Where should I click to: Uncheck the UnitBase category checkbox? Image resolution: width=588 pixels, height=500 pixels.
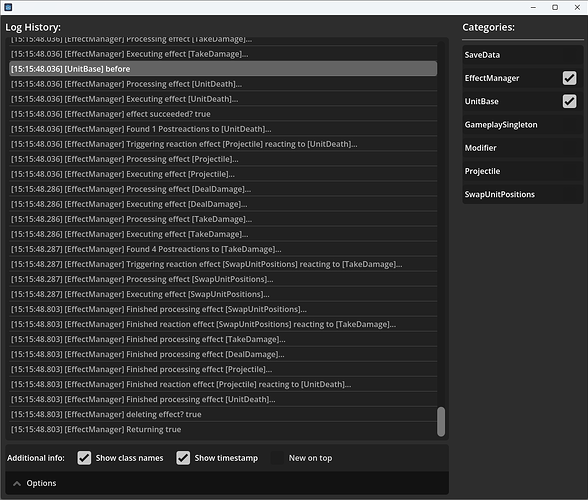click(x=569, y=101)
